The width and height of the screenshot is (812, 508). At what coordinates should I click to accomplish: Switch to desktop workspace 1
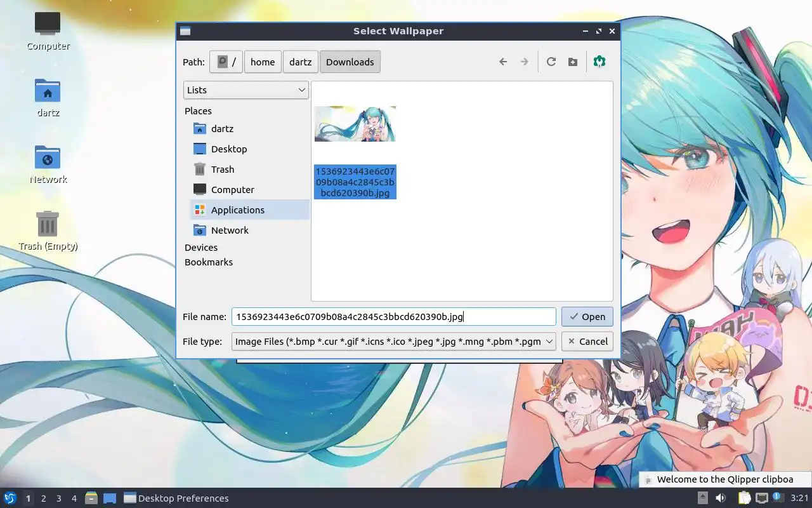tap(28, 498)
